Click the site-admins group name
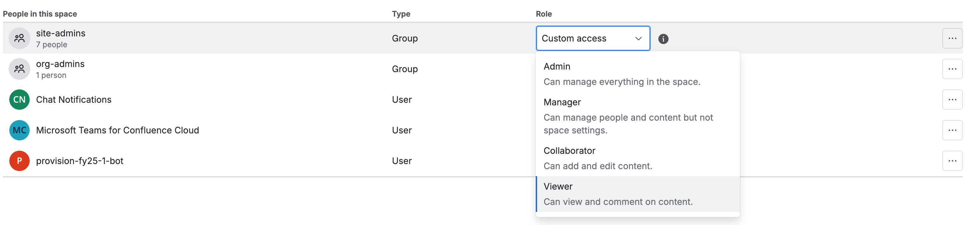Screen dimensions: 980x225 click(x=61, y=33)
